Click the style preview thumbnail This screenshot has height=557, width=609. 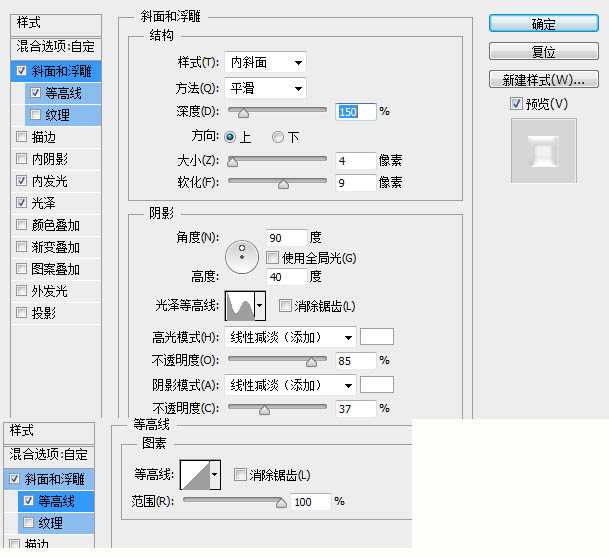point(543,151)
